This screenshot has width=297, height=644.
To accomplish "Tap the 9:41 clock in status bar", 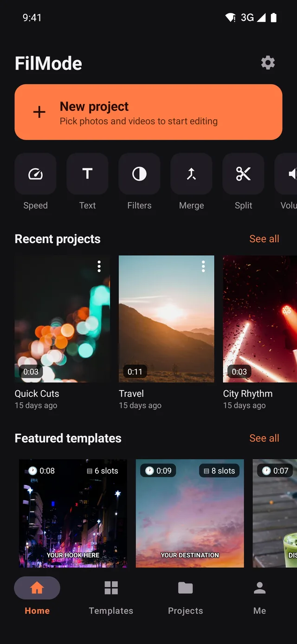I will click(x=32, y=18).
